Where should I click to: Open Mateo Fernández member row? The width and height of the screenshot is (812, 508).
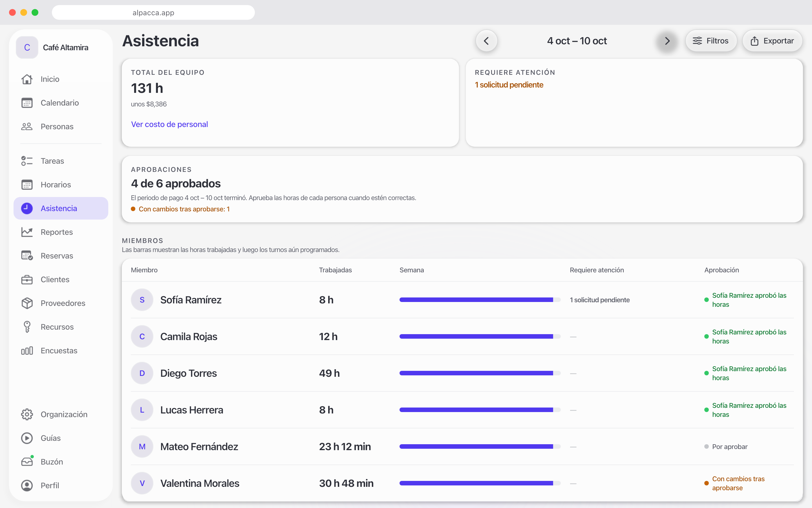[462, 446]
